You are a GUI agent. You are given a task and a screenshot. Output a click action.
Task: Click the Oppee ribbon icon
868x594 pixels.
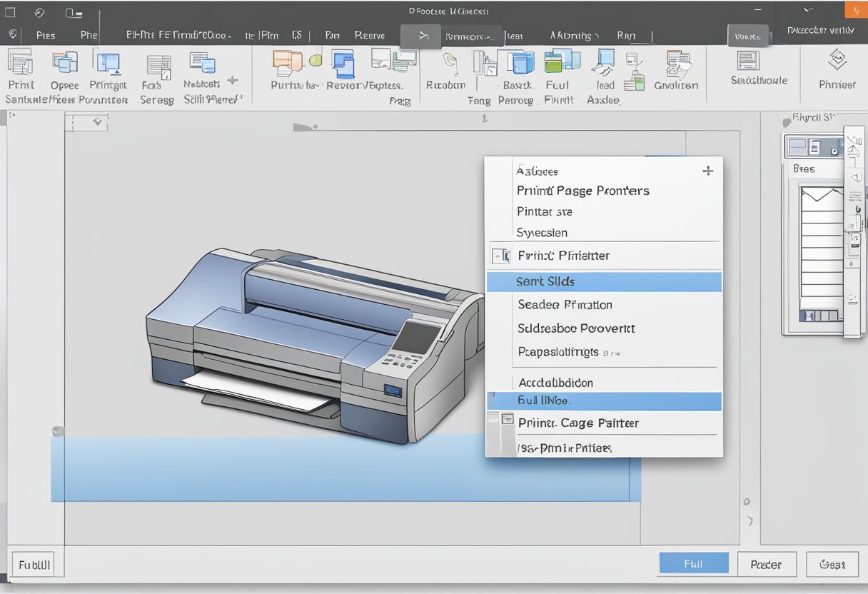[x=64, y=63]
